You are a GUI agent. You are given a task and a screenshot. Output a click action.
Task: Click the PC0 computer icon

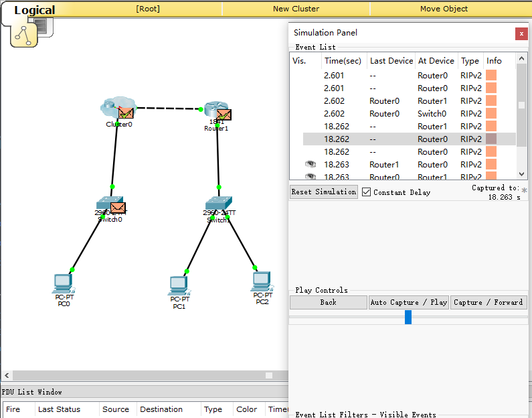coord(63,283)
